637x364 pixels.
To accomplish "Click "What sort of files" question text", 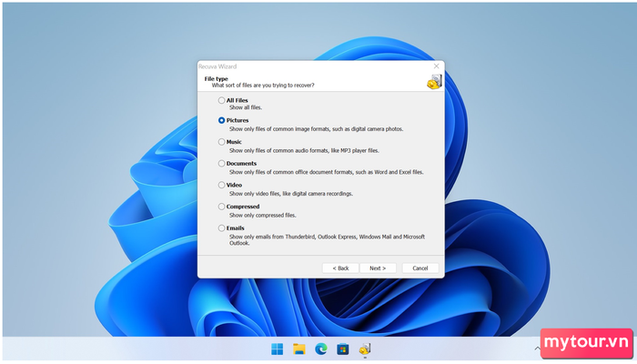I will click(263, 86).
